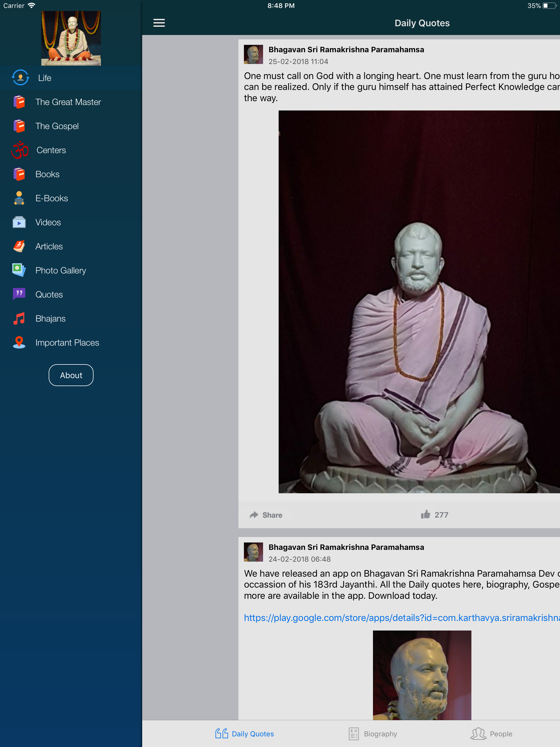Screen dimensions: 560x747
Task: Tap the seated statue photo in first post
Action: point(419,302)
